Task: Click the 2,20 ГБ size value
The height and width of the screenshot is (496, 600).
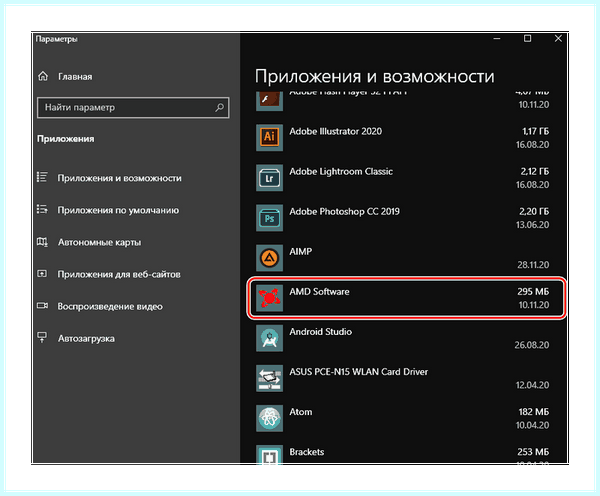Action: (534, 211)
